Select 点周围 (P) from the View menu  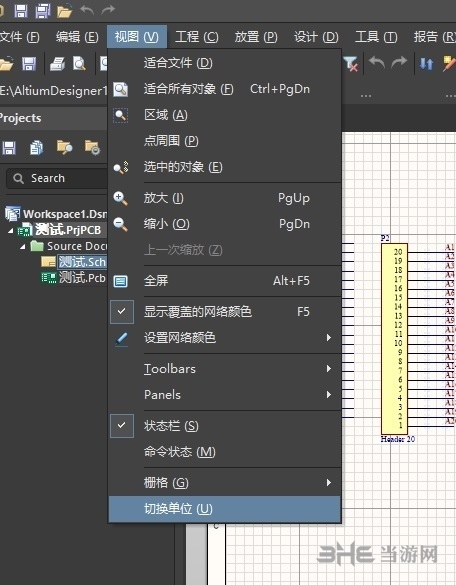(225, 141)
